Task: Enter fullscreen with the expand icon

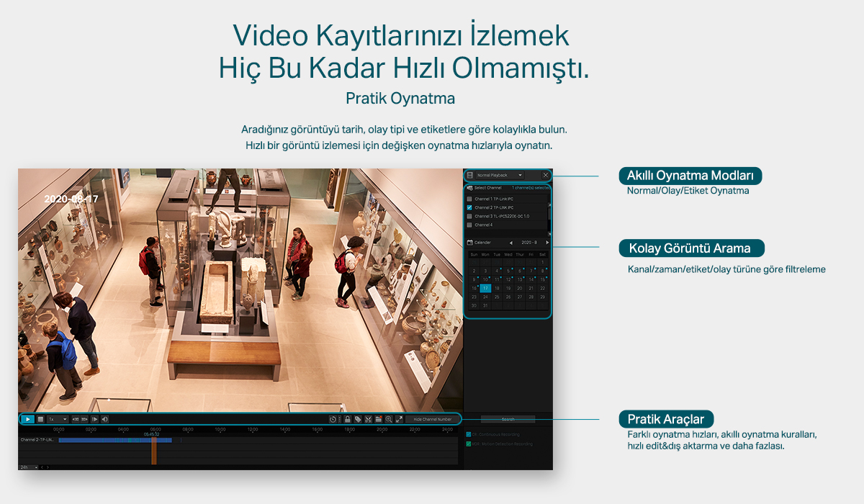Action: [399, 419]
